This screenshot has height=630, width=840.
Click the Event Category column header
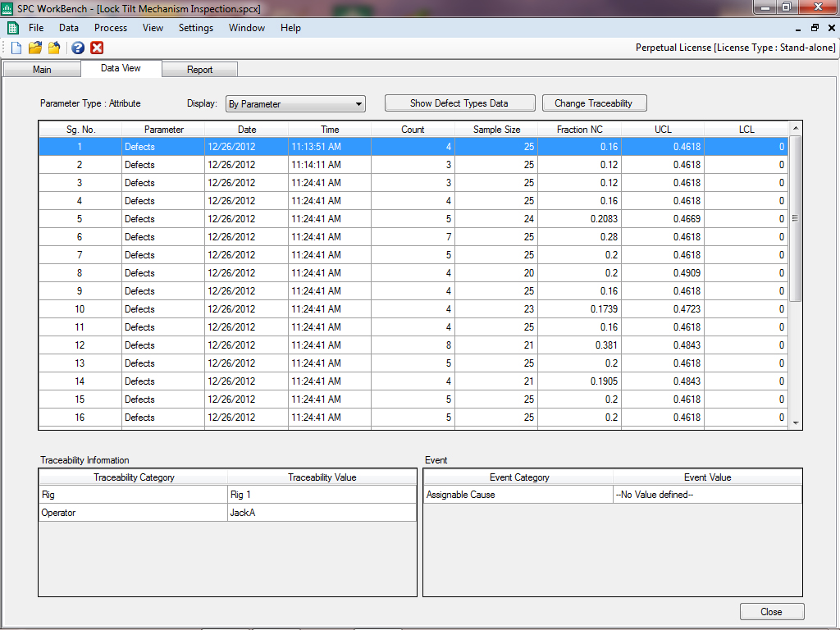[x=519, y=477]
